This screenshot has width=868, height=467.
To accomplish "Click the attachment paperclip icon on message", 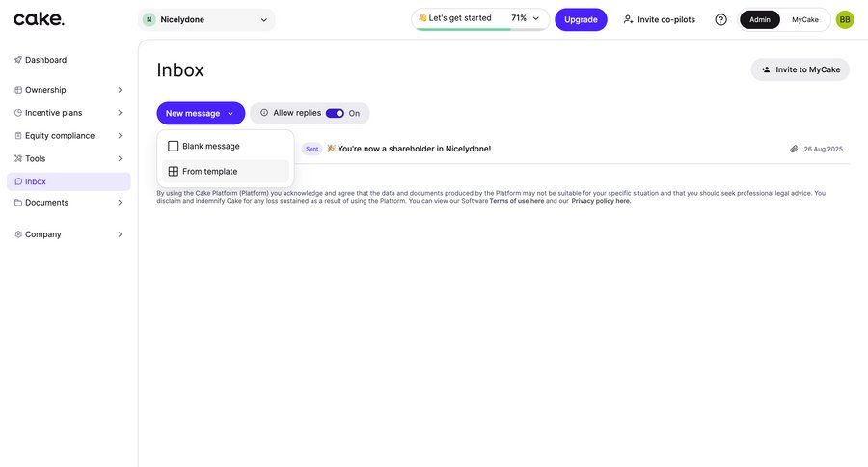I will coord(794,149).
